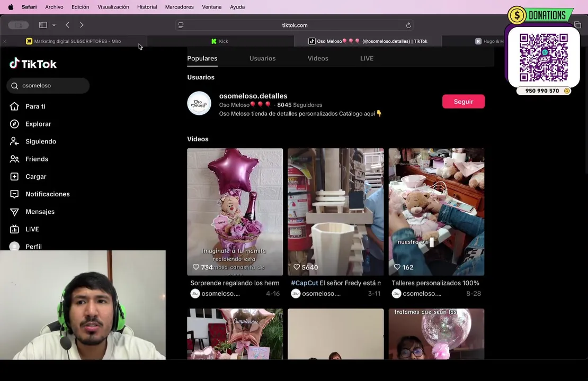Open the Apple menu
Viewport: 588px width, 381px height.
[11, 7]
